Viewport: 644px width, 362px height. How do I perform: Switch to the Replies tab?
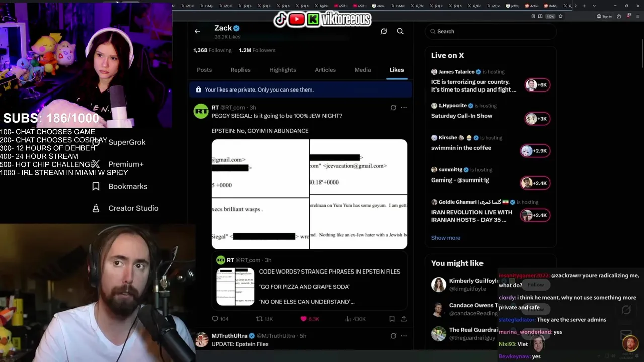click(240, 70)
